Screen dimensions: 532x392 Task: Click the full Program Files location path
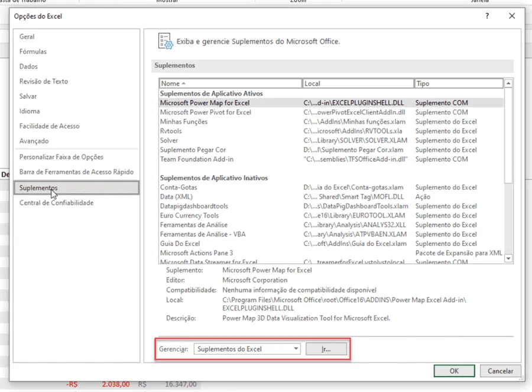[345, 304]
